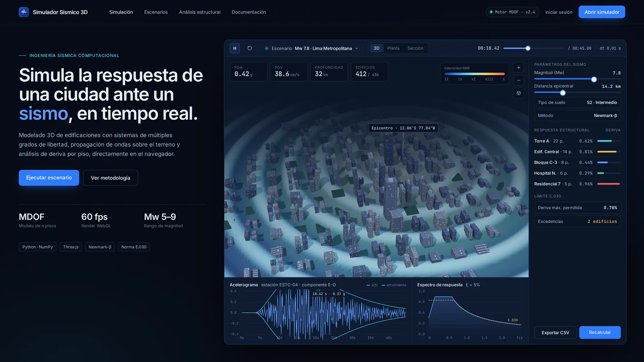644x362 pixels.
Task: Switch view to Sección mode
Action: coord(415,48)
